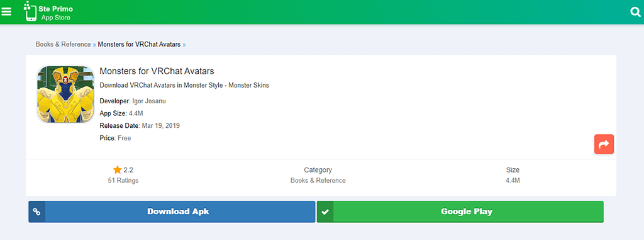Click the 4.4M value under Size
Image resolution: width=644 pixels, height=240 pixels.
pyautogui.click(x=513, y=180)
